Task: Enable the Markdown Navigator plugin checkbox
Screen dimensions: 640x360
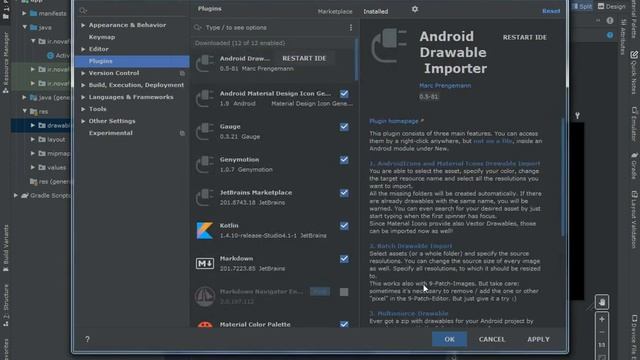Action: 344,292
